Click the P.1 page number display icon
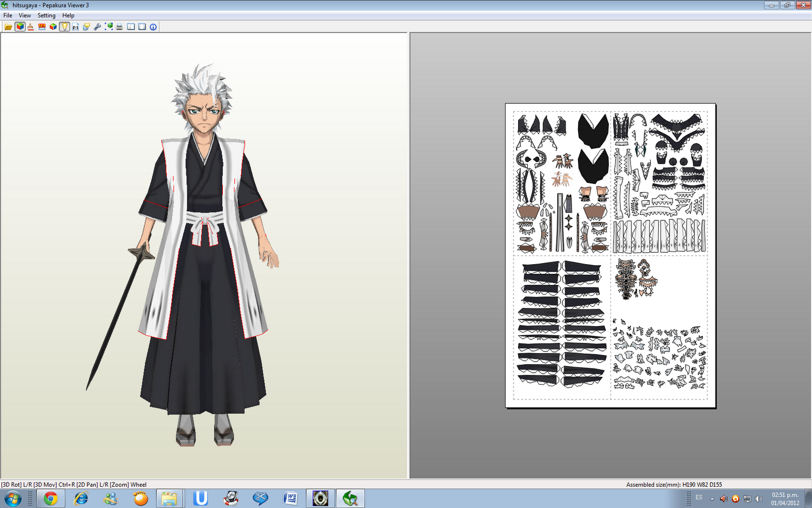This screenshot has height=508, width=812. pyautogui.click(x=75, y=27)
